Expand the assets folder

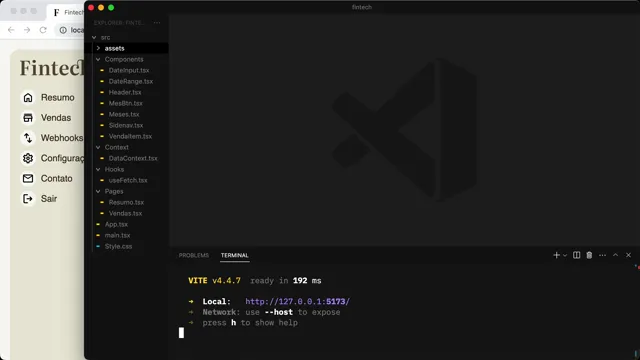point(98,48)
